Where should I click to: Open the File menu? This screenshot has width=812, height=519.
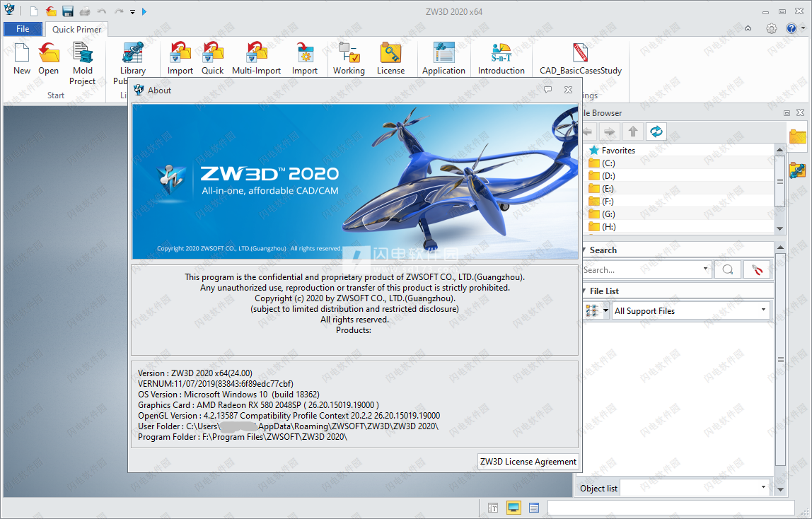click(23, 29)
